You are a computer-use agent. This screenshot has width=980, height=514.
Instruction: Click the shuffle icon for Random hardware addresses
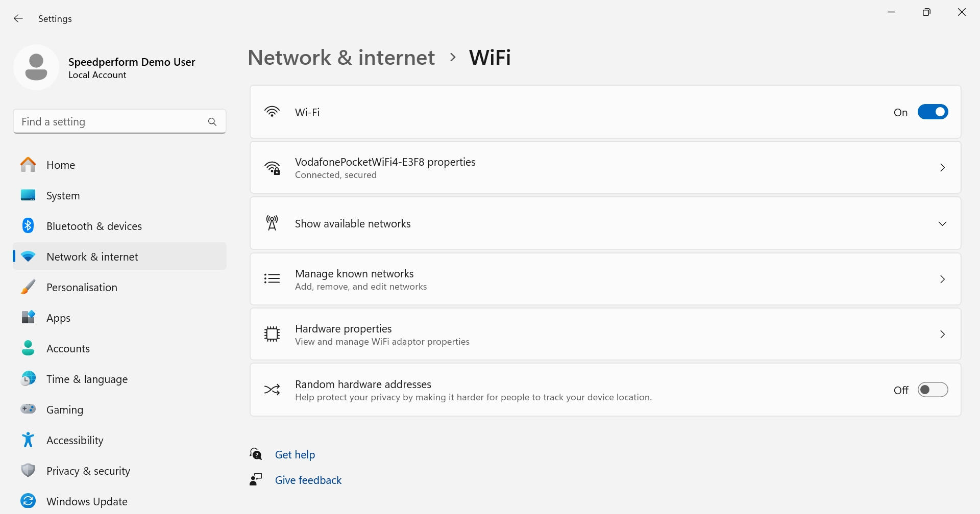coord(272,389)
